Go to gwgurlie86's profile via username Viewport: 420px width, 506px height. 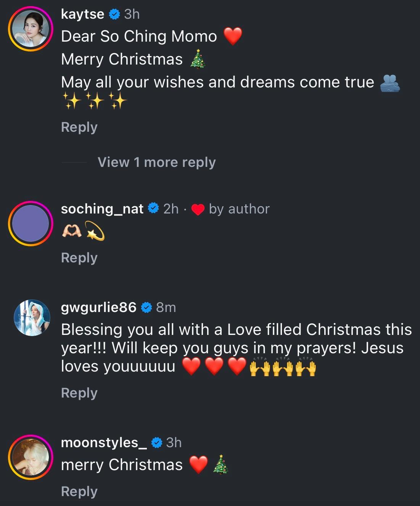click(x=98, y=307)
